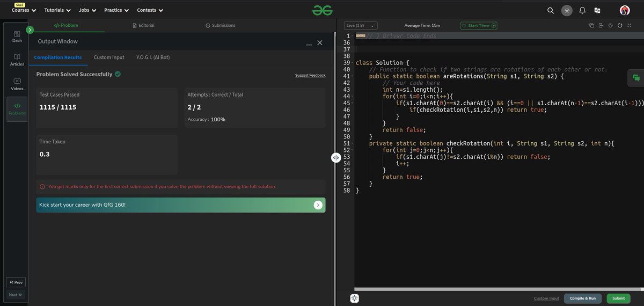This screenshot has width=644, height=306.
Task: Click the Compile & Run button
Action: pyautogui.click(x=583, y=298)
